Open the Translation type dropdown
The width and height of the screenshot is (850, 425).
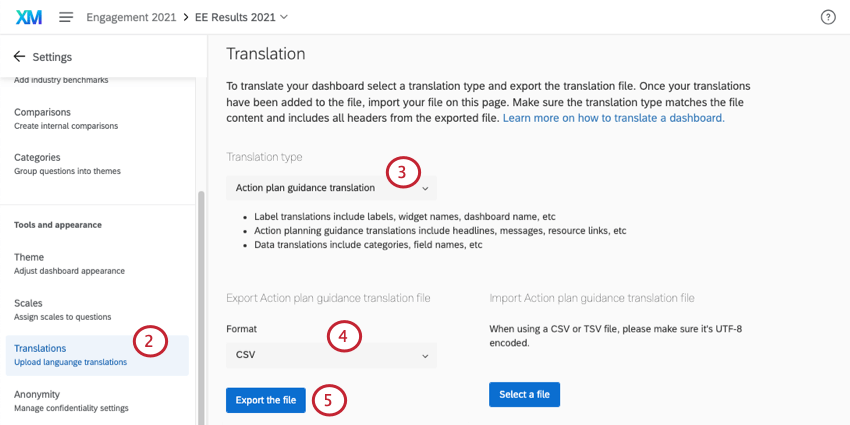coord(331,187)
